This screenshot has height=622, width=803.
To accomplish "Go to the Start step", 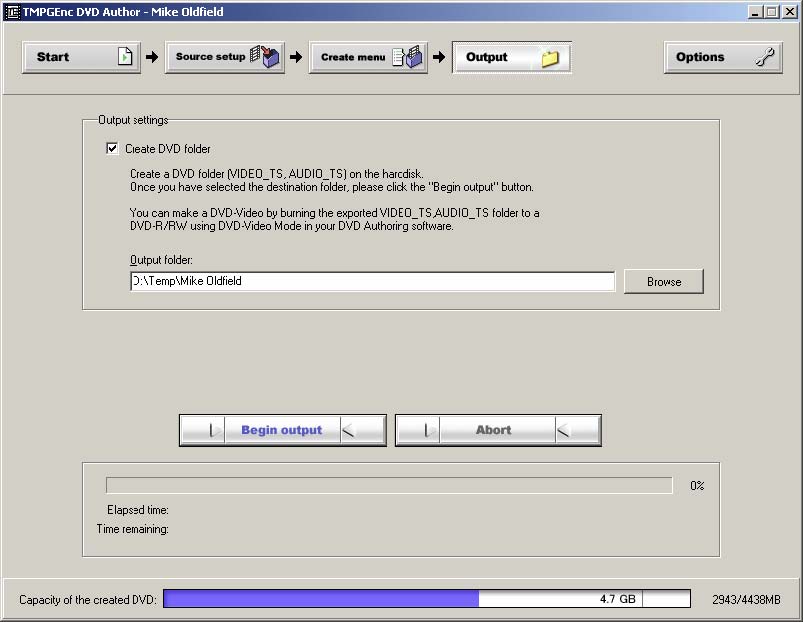I will [81, 57].
